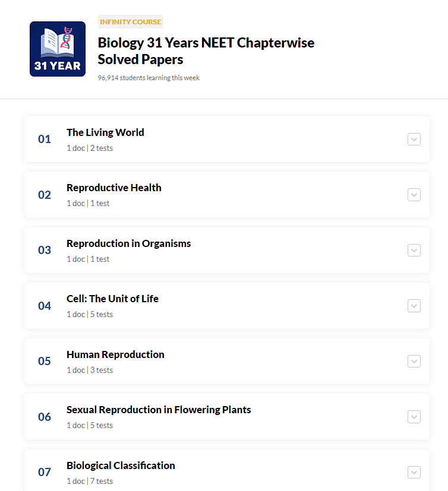
Task: Open the 31 Year course thumbnail image
Action: point(58,49)
